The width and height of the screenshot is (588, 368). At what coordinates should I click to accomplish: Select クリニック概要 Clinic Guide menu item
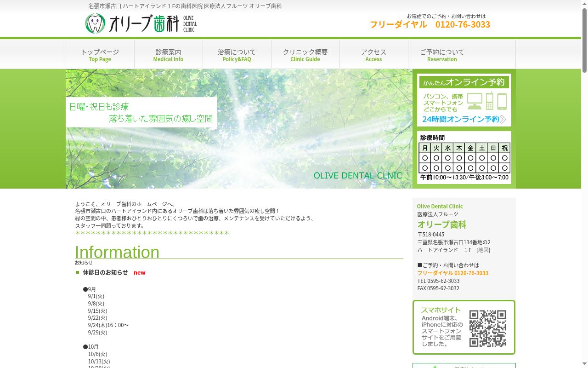305,54
